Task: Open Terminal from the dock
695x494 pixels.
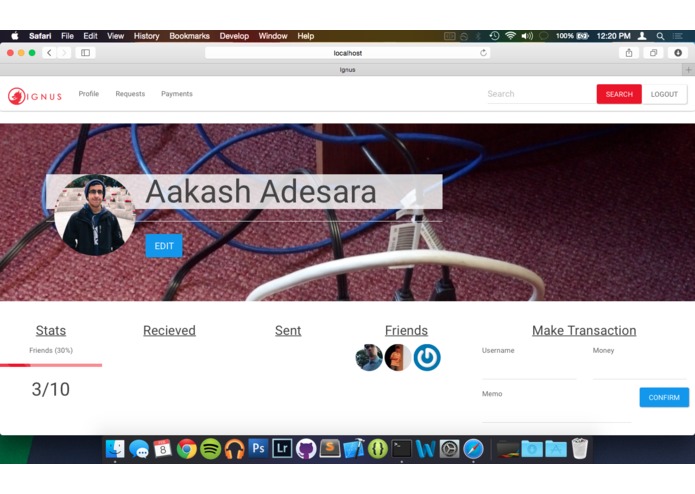Action: [402, 449]
